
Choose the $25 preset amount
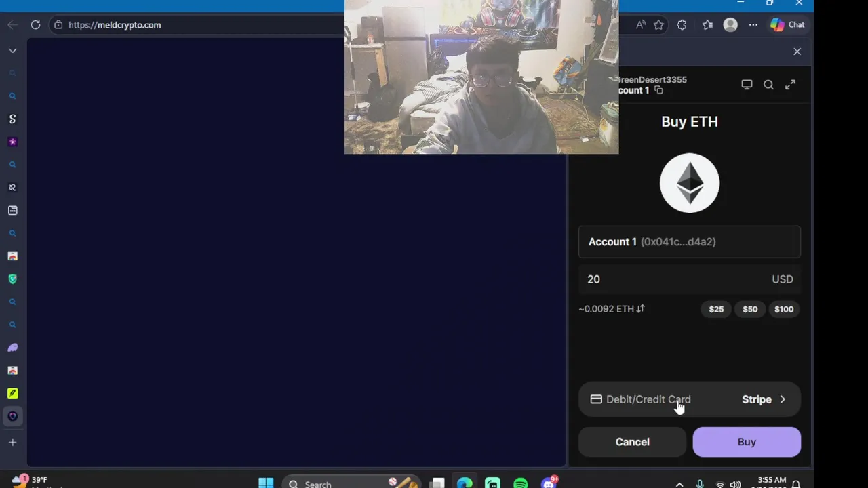[x=716, y=309]
